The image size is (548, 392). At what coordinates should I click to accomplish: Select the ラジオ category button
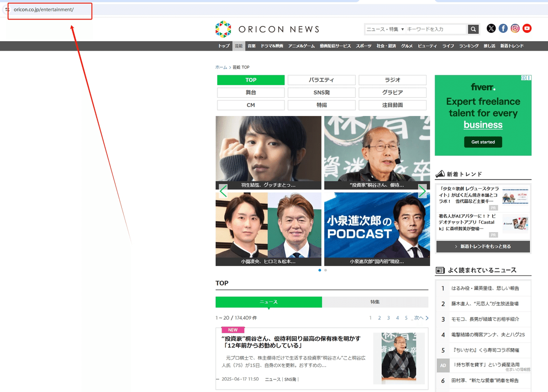point(392,80)
